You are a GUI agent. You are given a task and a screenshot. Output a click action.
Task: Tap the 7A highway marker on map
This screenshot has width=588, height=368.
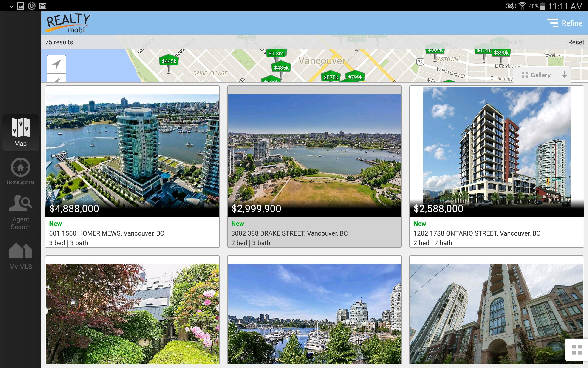pos(420,62)
